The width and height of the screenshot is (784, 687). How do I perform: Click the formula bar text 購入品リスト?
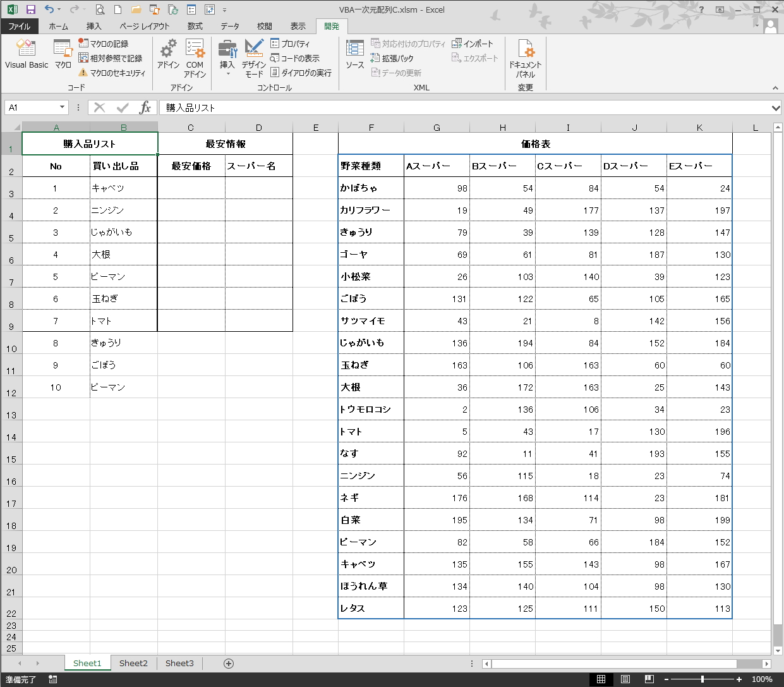(x=191, y=108)
